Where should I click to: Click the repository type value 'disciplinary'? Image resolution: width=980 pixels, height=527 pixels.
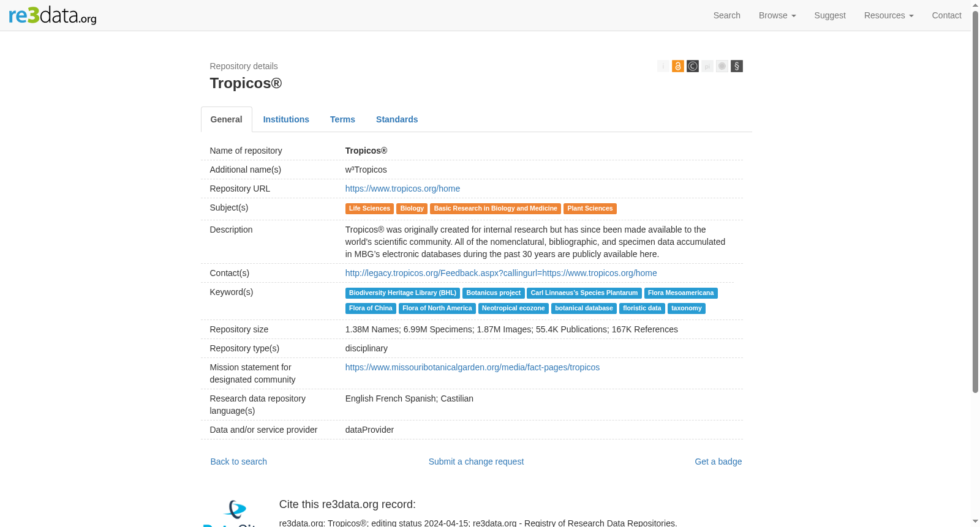point(366,348)
